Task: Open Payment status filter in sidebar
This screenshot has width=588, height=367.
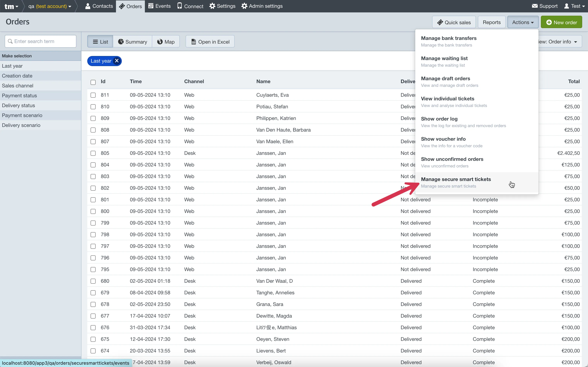Action: point(41,95)
